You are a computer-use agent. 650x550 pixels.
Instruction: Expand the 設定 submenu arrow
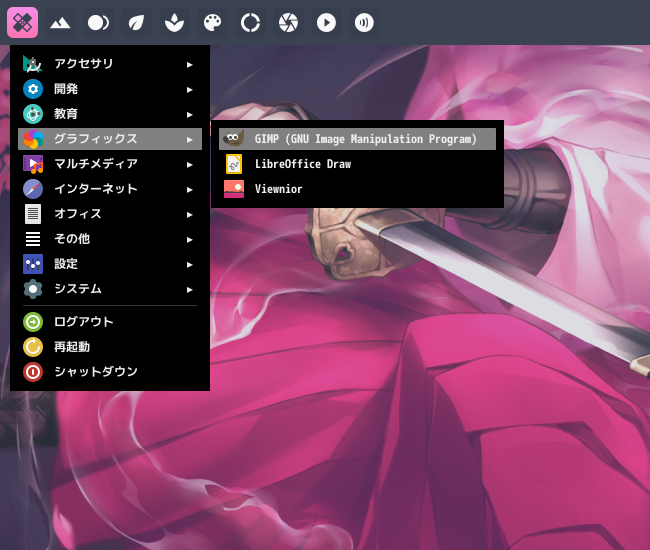pyautogui.click(x=189, y=264)
